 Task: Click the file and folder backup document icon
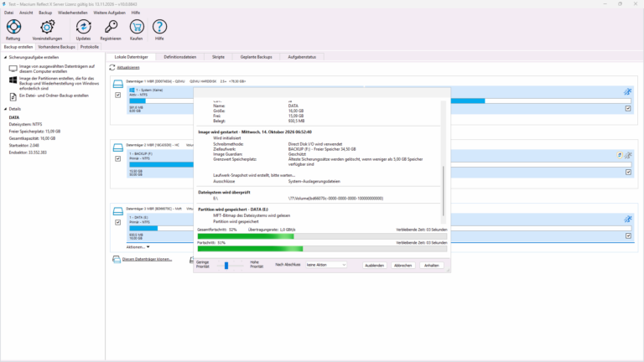coord(13,97)
